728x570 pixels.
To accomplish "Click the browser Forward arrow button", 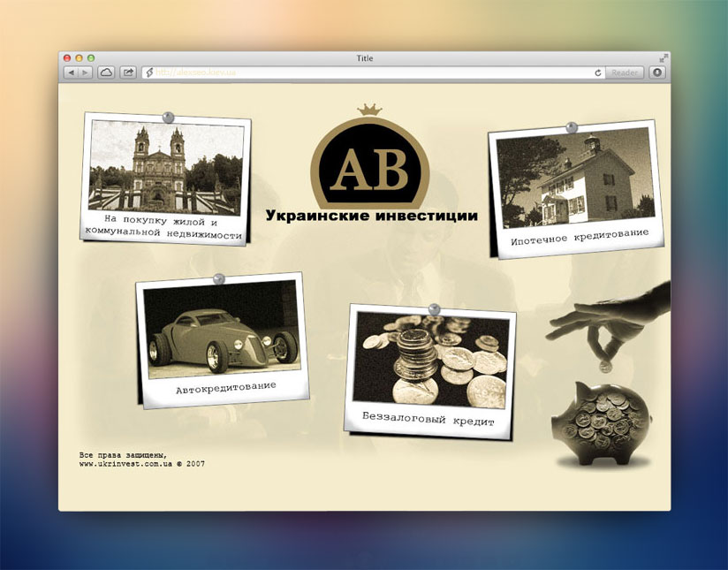I will [85, 72].
